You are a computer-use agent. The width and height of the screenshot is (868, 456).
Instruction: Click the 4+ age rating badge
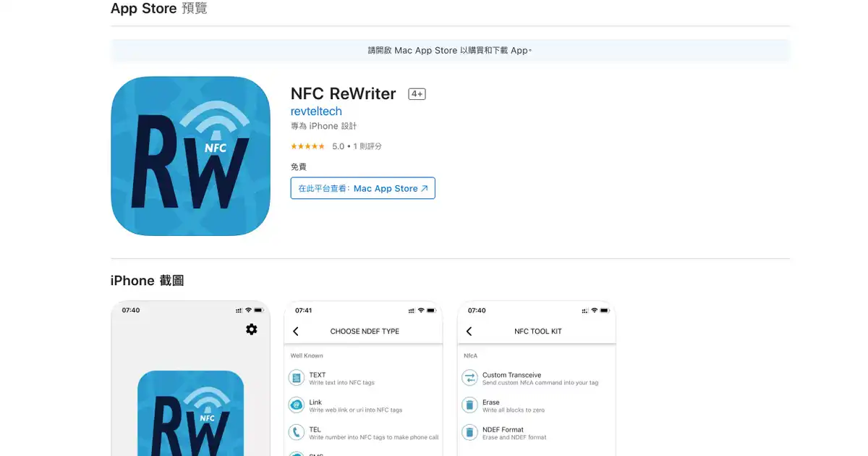tap(417, 94)
